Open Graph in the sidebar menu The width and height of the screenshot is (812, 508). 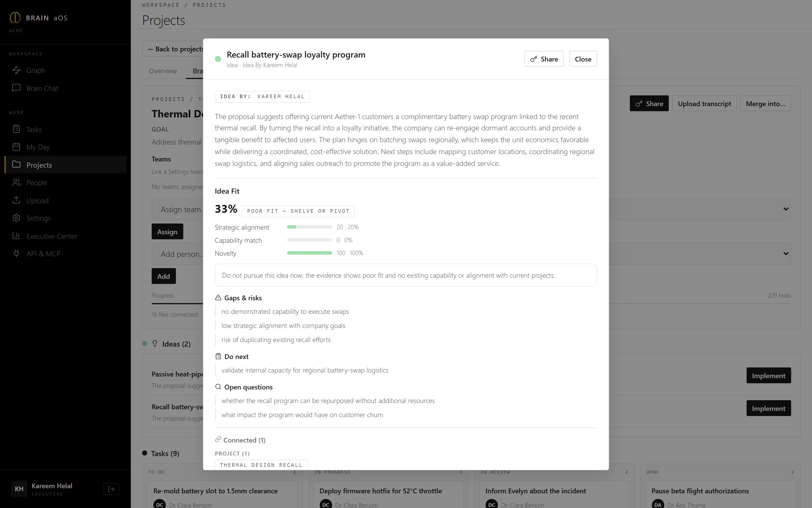[65, 70]
